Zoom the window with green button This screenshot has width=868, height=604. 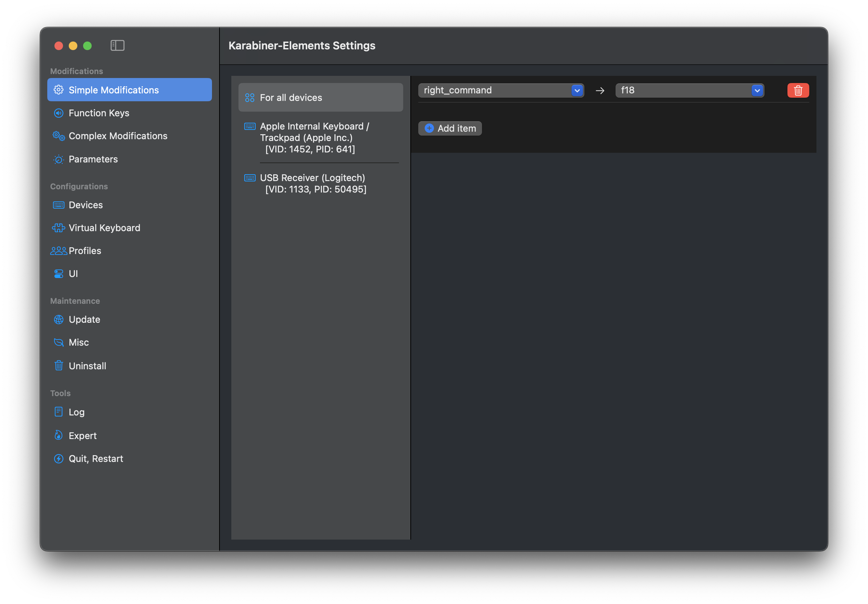pos(87,46)
